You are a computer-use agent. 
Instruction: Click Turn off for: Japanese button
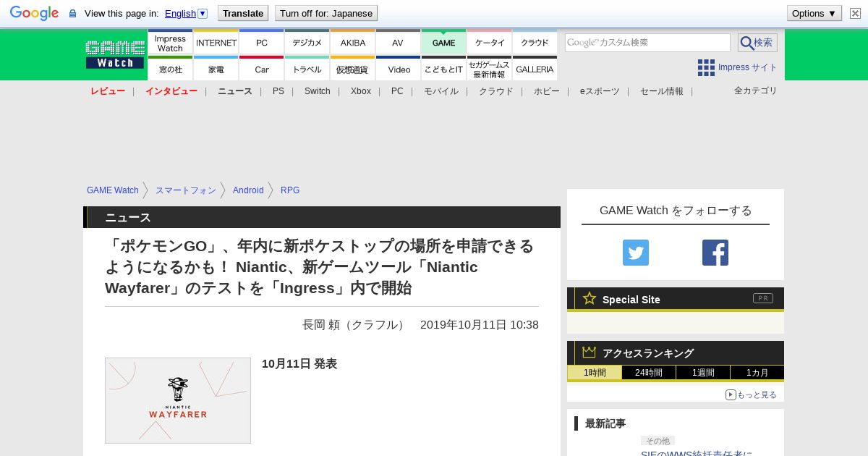coord(326,13)
